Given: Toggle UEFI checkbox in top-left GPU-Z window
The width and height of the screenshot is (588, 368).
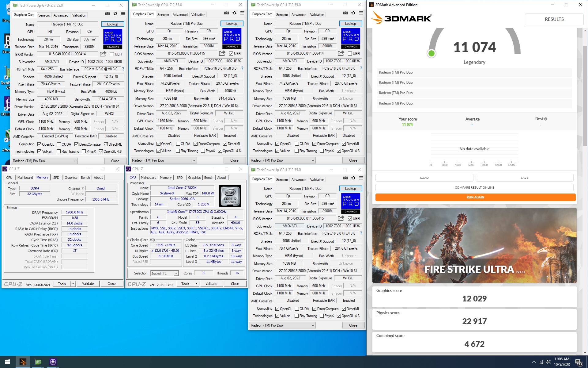Looking at the screenshot, I should [x=112, y=54].
